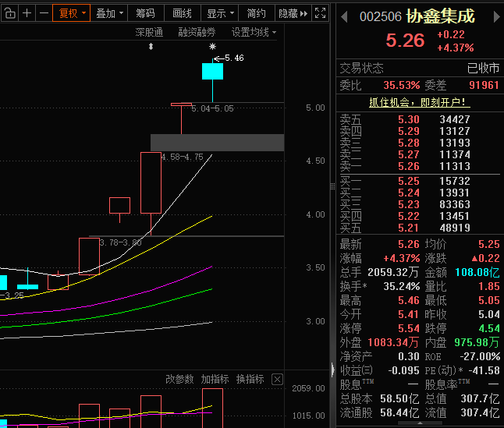The height and width of the screenshot is (428, 504).
Task: Click the expand arrow at bottom of quote panel
Action: [x=420, y=423]
